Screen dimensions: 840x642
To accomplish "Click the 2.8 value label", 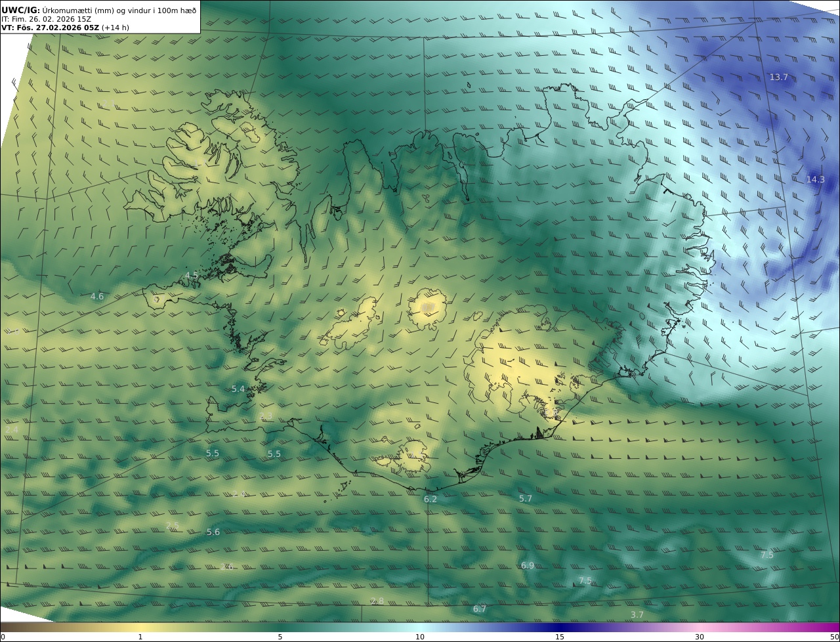I will [377, 601].
